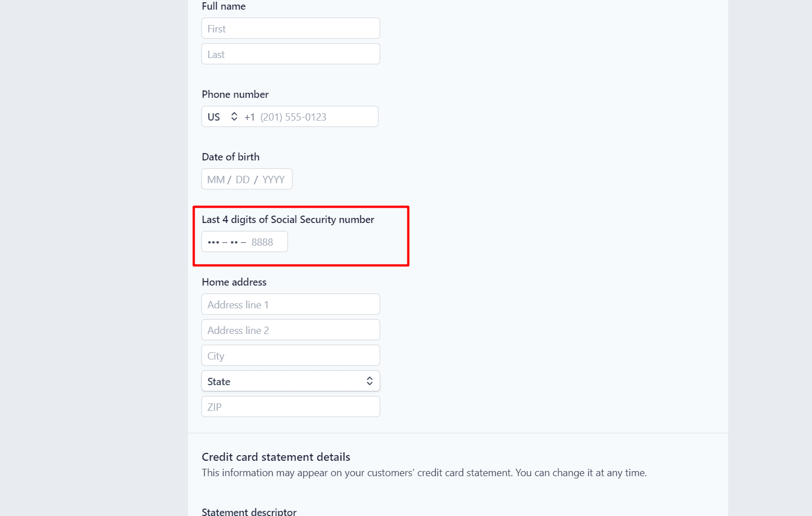Screen dimensions: 812x516
Task: Click the DD day segment of birth date
Action: coord(242,180)
